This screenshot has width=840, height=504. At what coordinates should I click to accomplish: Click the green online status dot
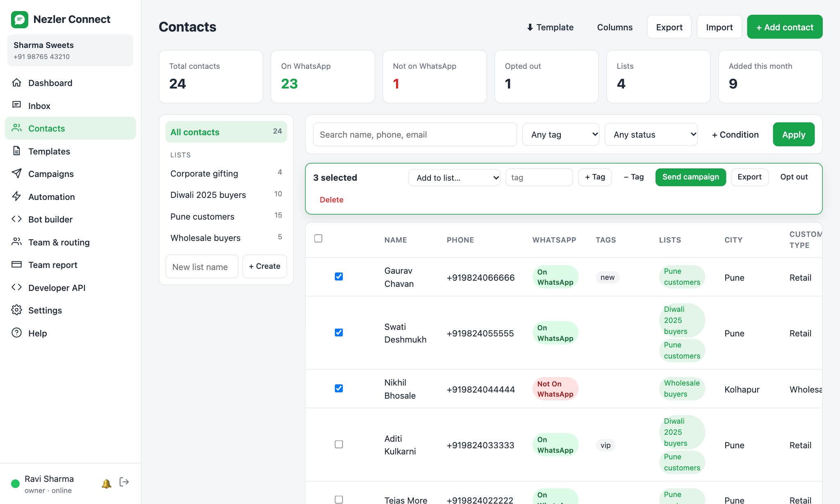(16, 484)
